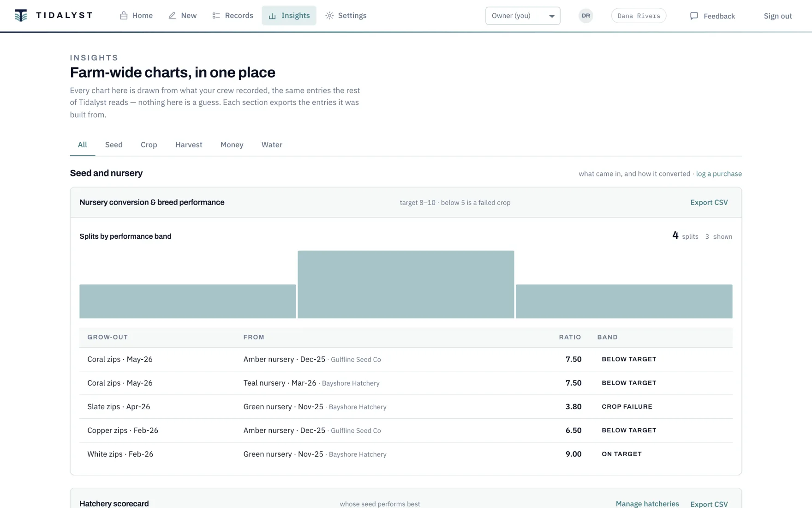Click the Hatchery scorecard heading
Image resolution: width=812 pixels, height=508 pixels.
point(114,504)
